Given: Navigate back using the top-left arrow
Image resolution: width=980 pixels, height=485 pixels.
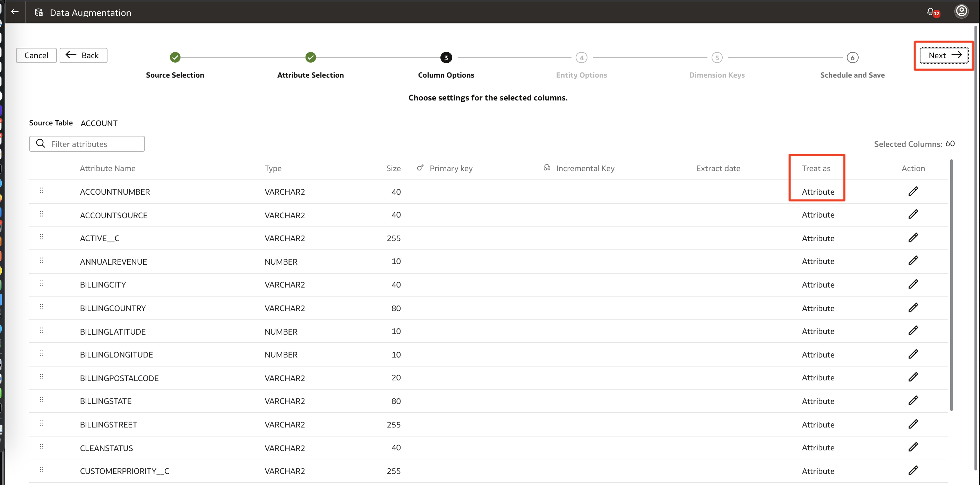Looking at the screenshot, I should point(15,12).
